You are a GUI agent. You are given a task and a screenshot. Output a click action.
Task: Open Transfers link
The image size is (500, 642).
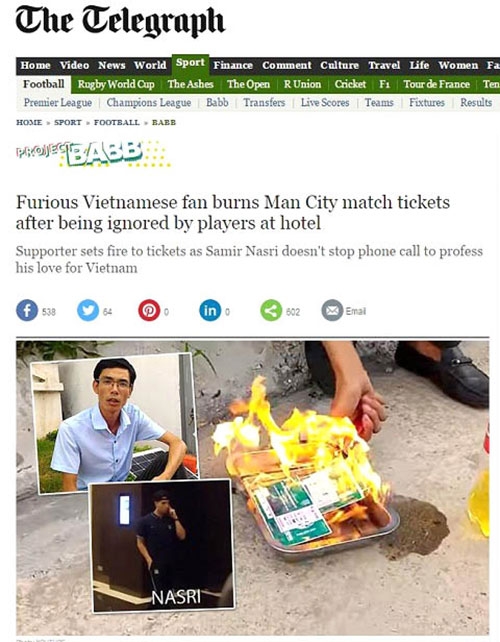pyautogui.click(x=264, y=102)
